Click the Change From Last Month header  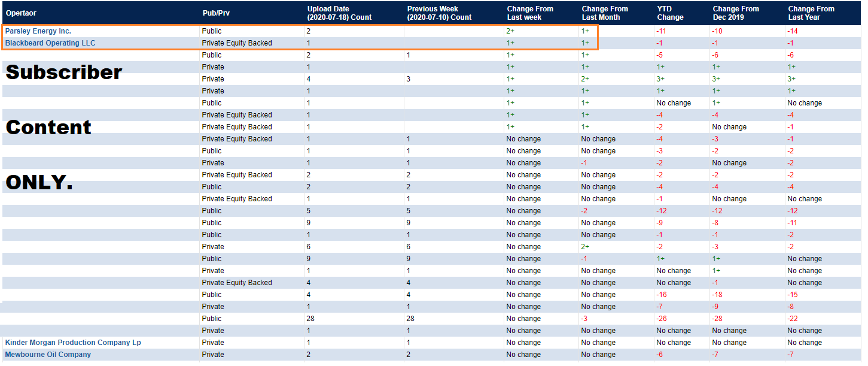(x=605, y=13)
